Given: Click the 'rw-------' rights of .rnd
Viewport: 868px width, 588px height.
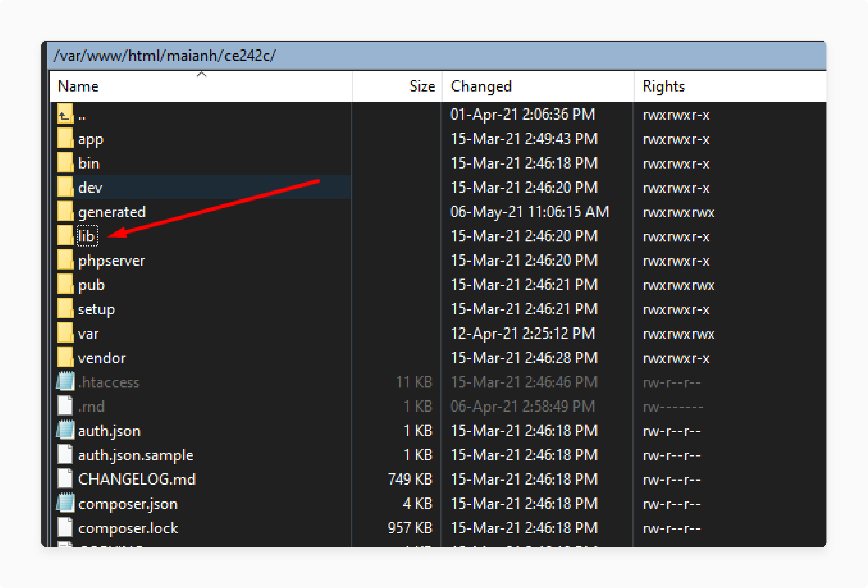Looking at the screenshot, I should (673, 407).
